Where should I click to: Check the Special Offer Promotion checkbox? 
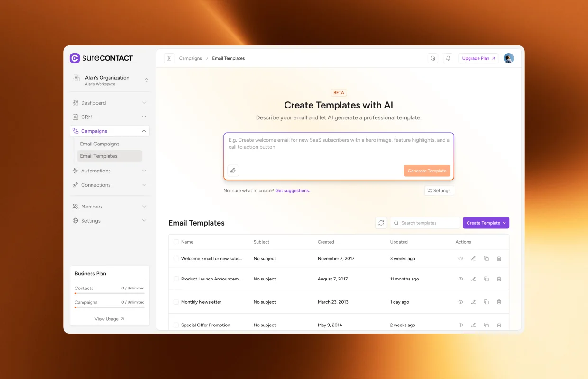[176, 325]
